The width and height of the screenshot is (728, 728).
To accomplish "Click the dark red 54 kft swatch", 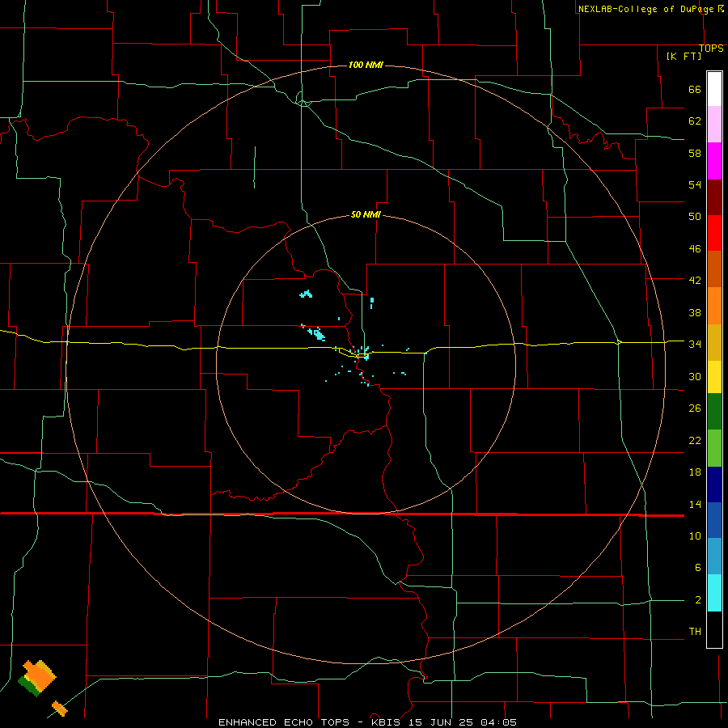I will tap(714, 197).
